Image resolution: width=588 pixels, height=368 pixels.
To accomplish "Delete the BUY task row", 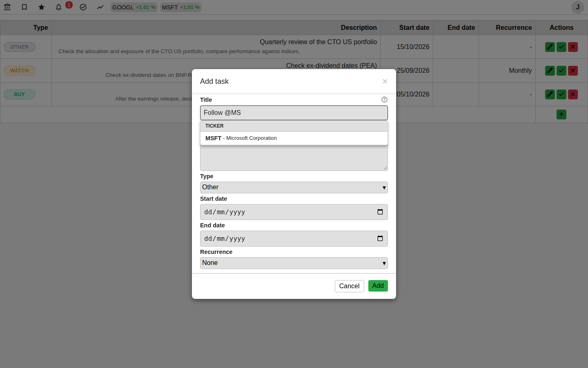I will [x=573, y=94].
